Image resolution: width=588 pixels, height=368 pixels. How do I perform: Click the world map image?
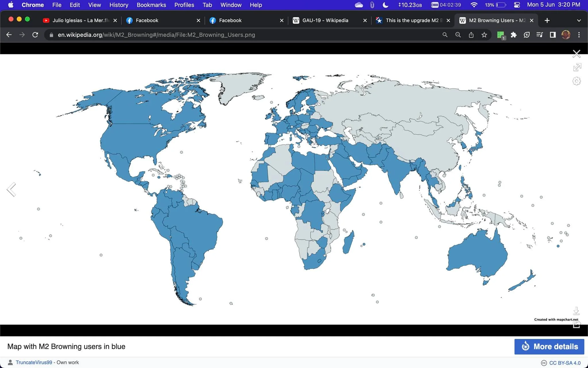coord(294,189)
